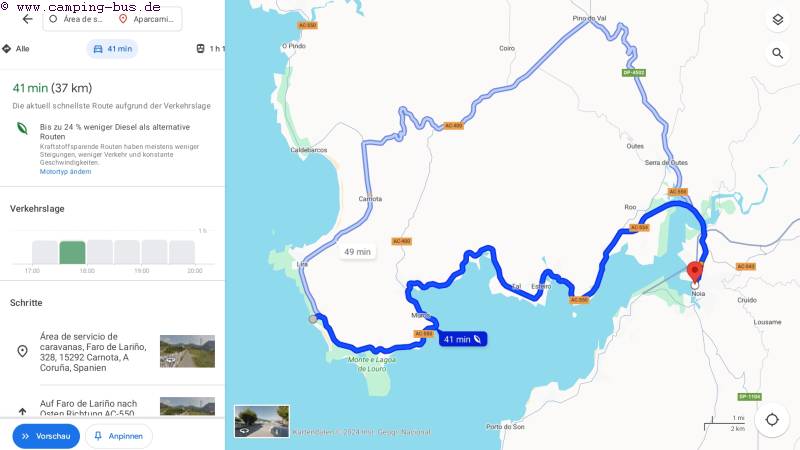Select the car 41 min tab
The image size is (800, 450).
(x=112, y=48)
